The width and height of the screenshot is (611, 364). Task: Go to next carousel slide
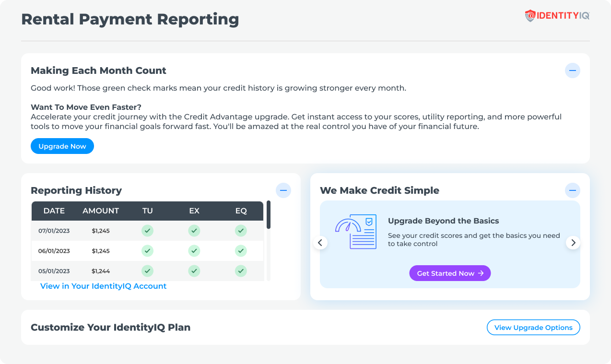(573, 243)
